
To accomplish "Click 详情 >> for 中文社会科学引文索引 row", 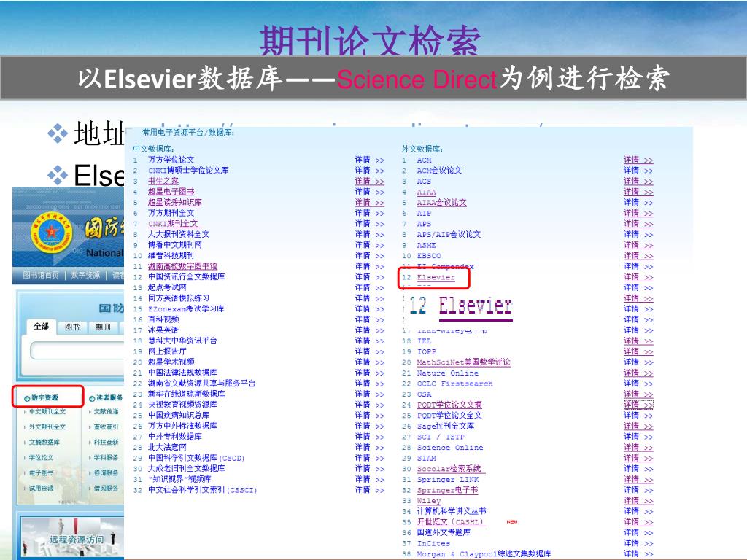I will point(369,490).
